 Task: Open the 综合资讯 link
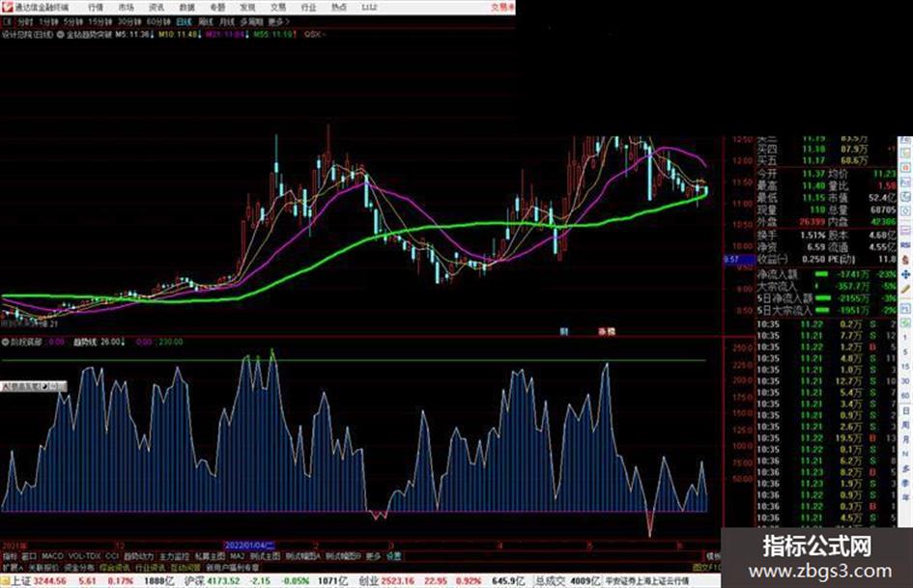coord(115,567)
